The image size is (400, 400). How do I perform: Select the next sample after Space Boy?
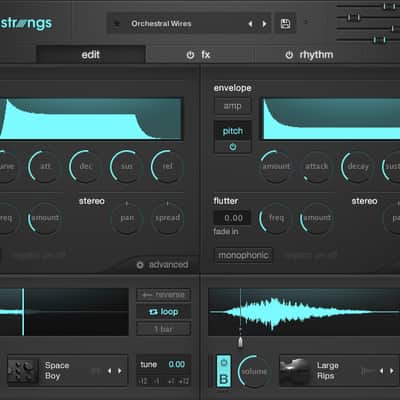click(120, 371)
